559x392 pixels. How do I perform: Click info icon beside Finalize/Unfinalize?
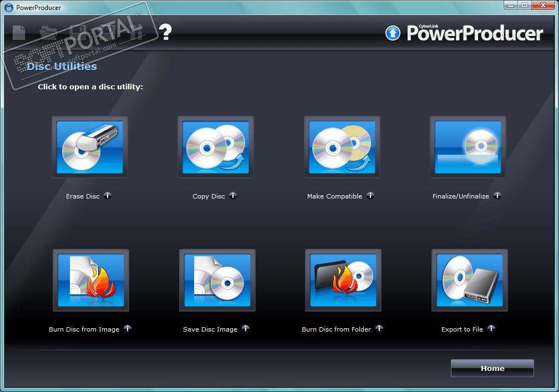(497, 195)
